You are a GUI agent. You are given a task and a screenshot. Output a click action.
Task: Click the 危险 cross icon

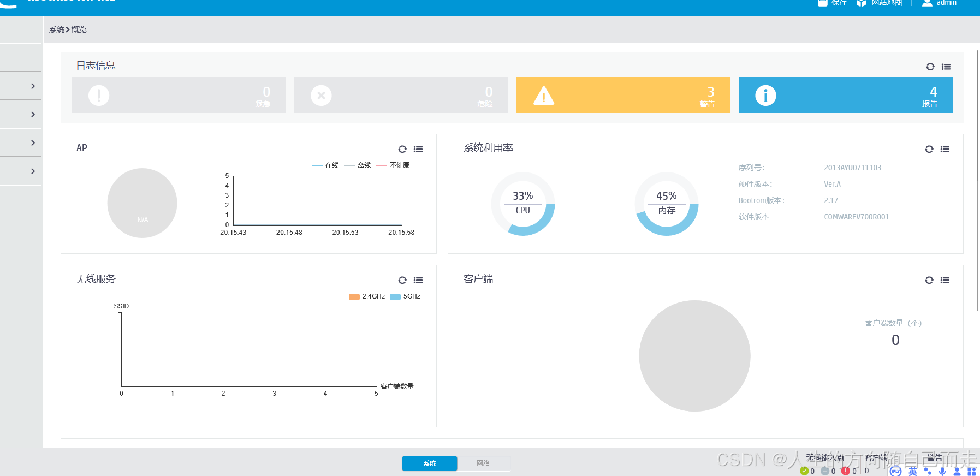point(321,96)
